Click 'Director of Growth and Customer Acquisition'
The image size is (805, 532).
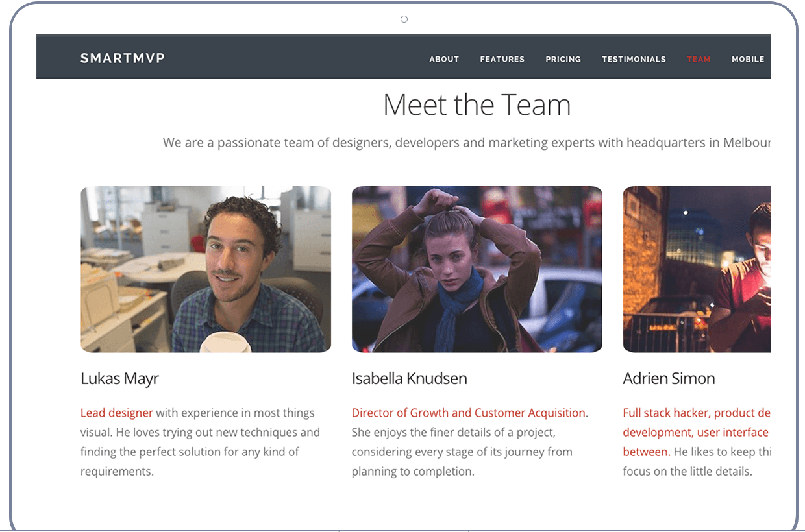tap(470, 413)
